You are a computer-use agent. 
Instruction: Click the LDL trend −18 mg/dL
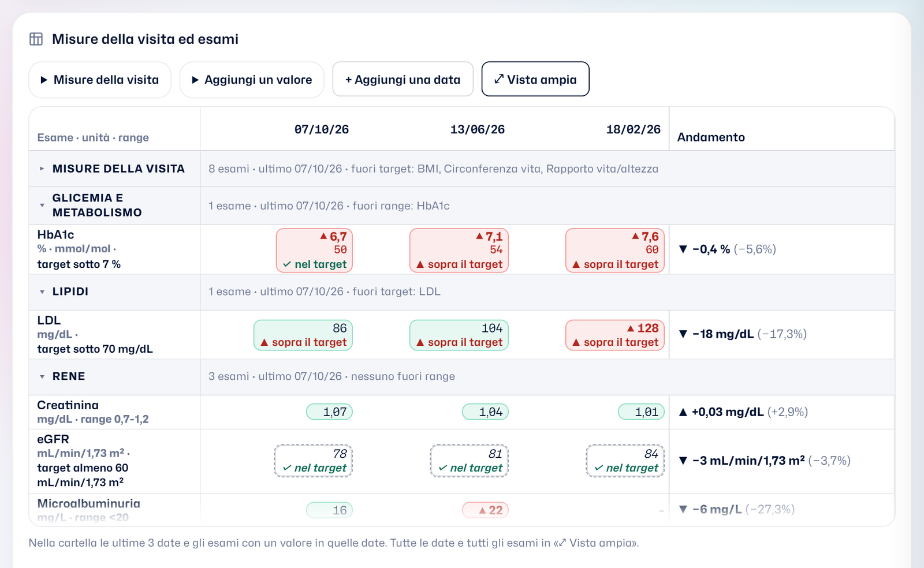[x=743, y=334]
